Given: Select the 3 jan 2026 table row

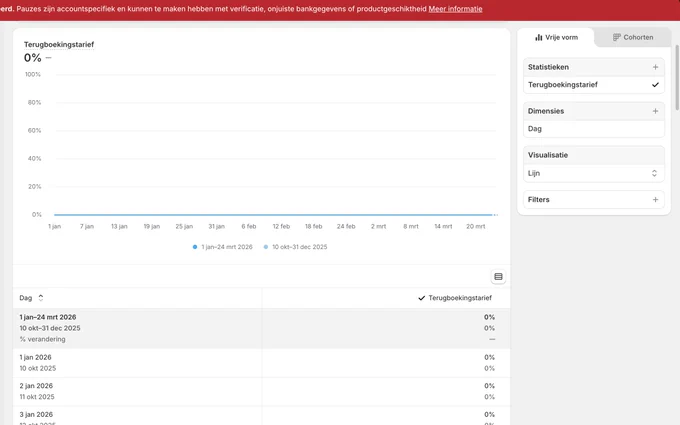Looking at the screenshot, I should tap(262, 416).
